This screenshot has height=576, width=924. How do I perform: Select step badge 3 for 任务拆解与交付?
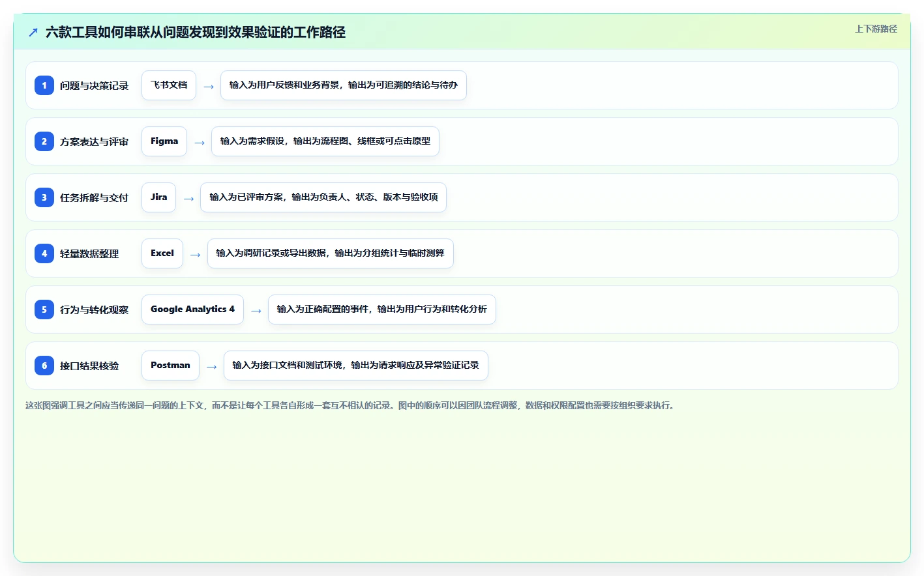click(44, 197)
